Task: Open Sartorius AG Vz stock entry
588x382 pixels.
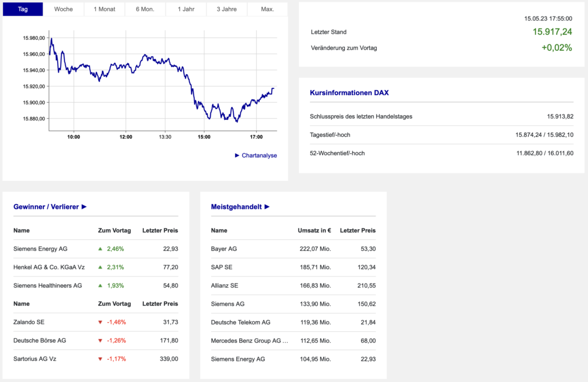Action: point(35,359)
